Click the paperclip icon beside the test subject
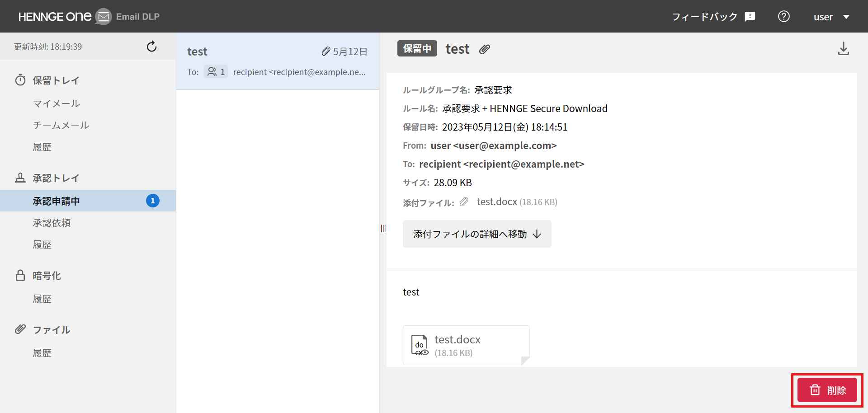This screenshot has width=868, height=413. [x=485, y=49]
